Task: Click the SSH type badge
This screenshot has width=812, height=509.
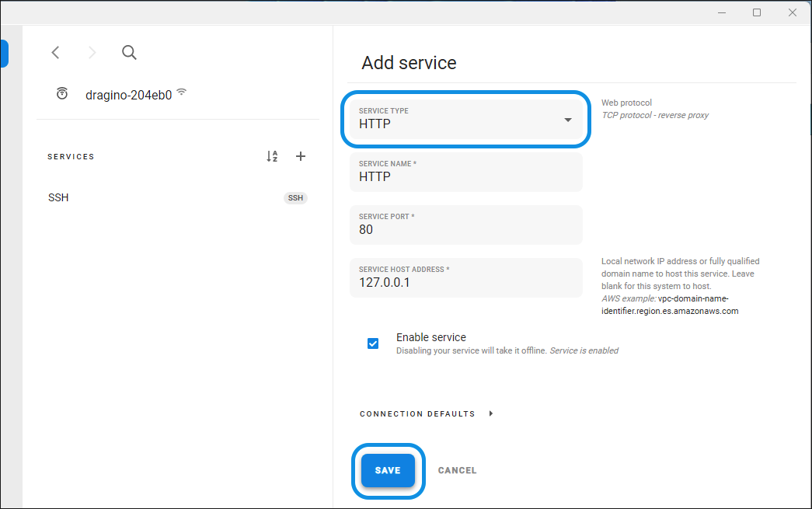Action: click(x=295, y=198)
